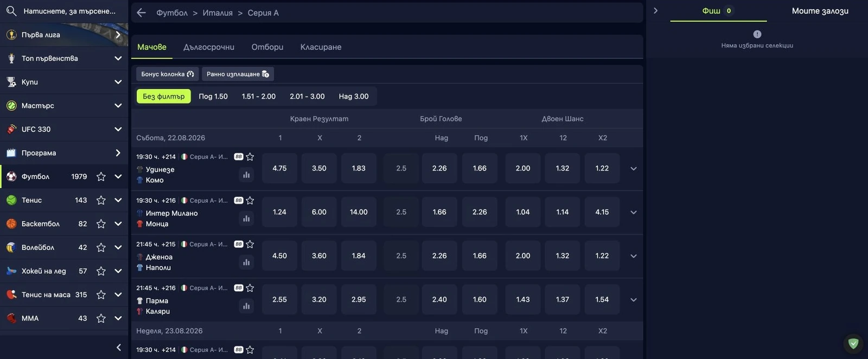Expand more markets for Удинезе vs Комо
The width and height of the screenshot is (868, 359).
coord(633,169)
